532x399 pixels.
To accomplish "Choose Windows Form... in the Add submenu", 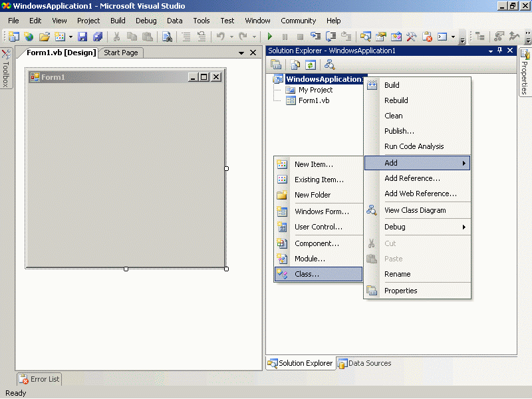I will (x=321, y=211).
